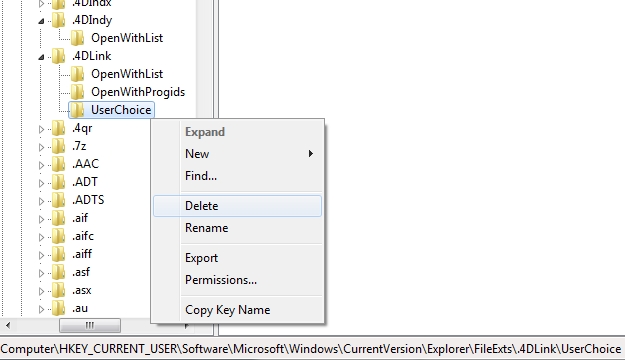The width and height of the screenshot is (625, 360).
Task: Click the .aifc folder icon
Action: coord(59,236)
